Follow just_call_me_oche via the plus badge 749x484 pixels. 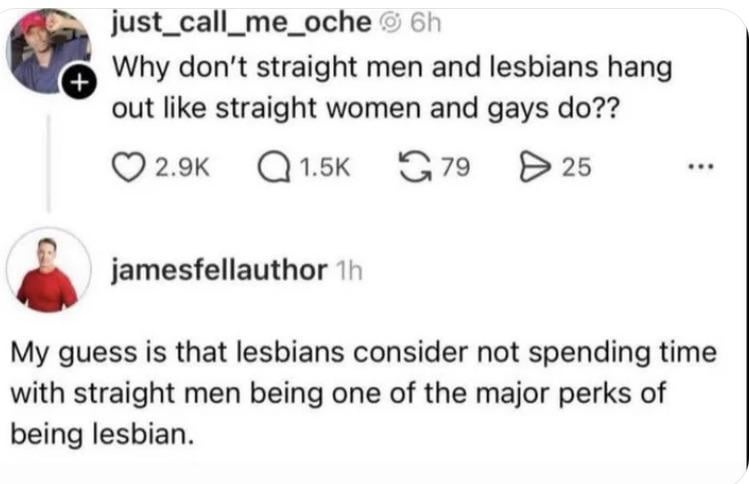78,83
